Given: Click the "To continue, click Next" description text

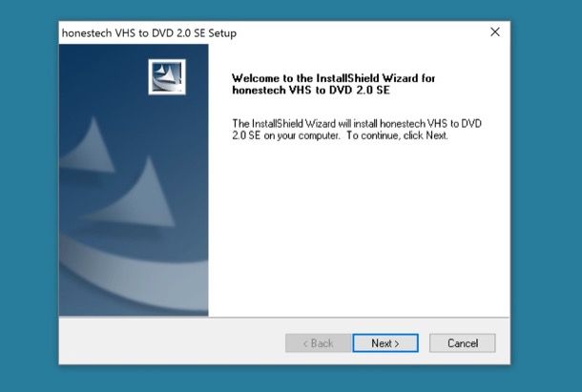Looking at the screenshot, I should (397, 135).
